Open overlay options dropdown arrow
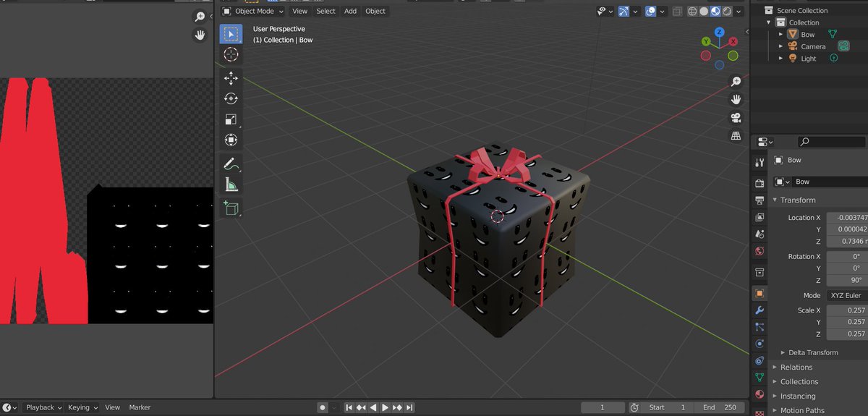 [662, 11]
